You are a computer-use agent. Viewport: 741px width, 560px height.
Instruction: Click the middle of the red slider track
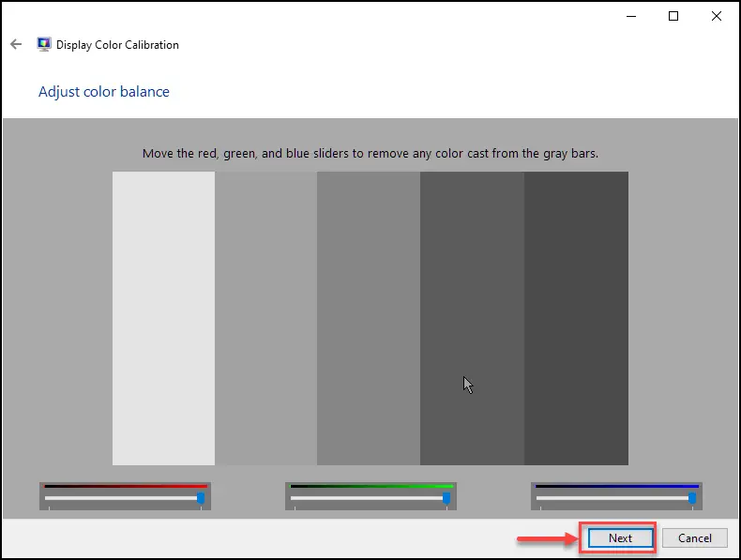tap(126, 498)
